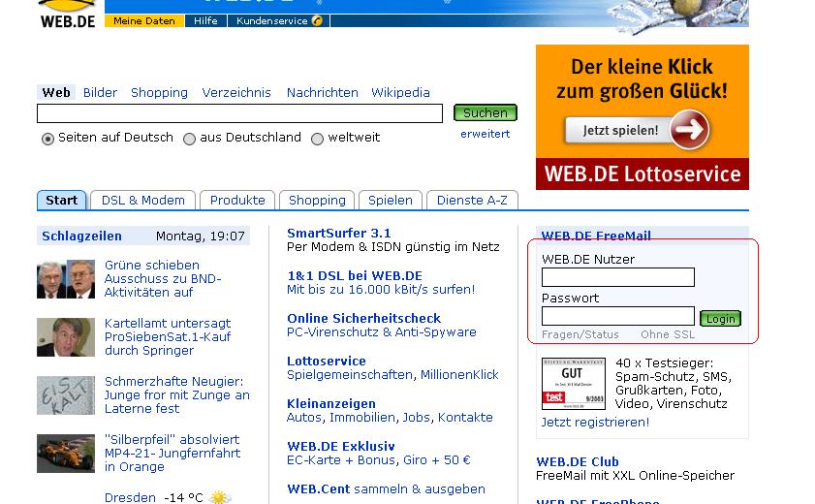The width and height of the screenshot is (815, 504).
Task: Open the Online Sicherheitscheck link
Action: [363, 319]
